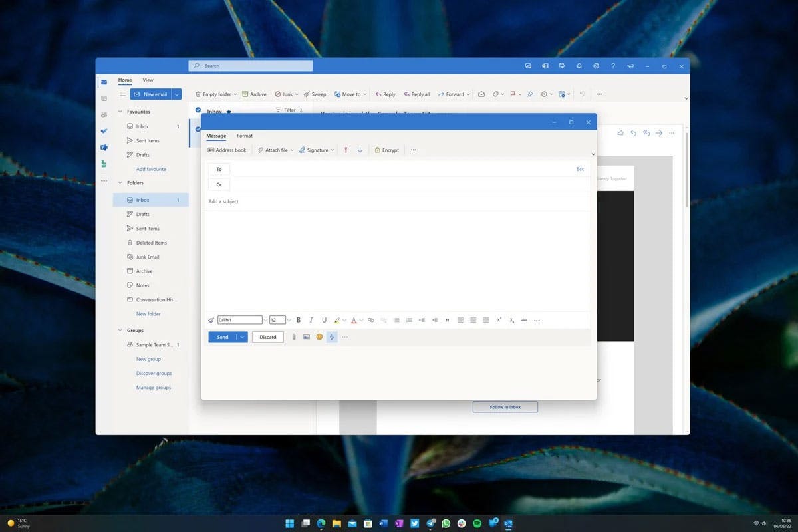Open People in Outlook sidebar
This screenshot has width=798, height=532.
[104, 114]
